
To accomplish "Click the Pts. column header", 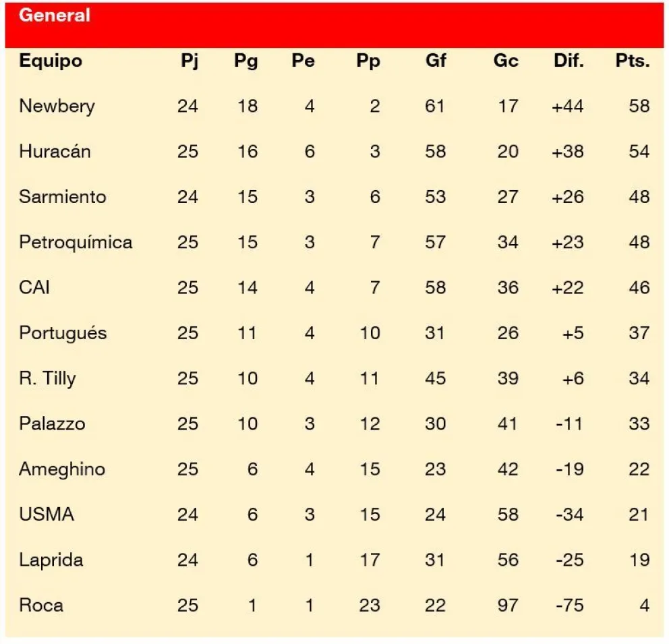I will pyautogui.click(x=632, y=61).
